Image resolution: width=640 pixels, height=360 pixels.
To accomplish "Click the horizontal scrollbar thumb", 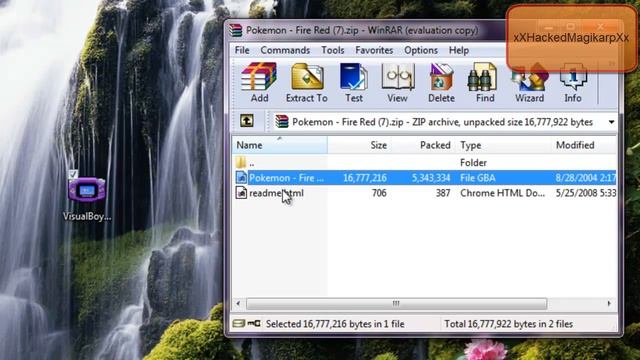I will [396, 304].
